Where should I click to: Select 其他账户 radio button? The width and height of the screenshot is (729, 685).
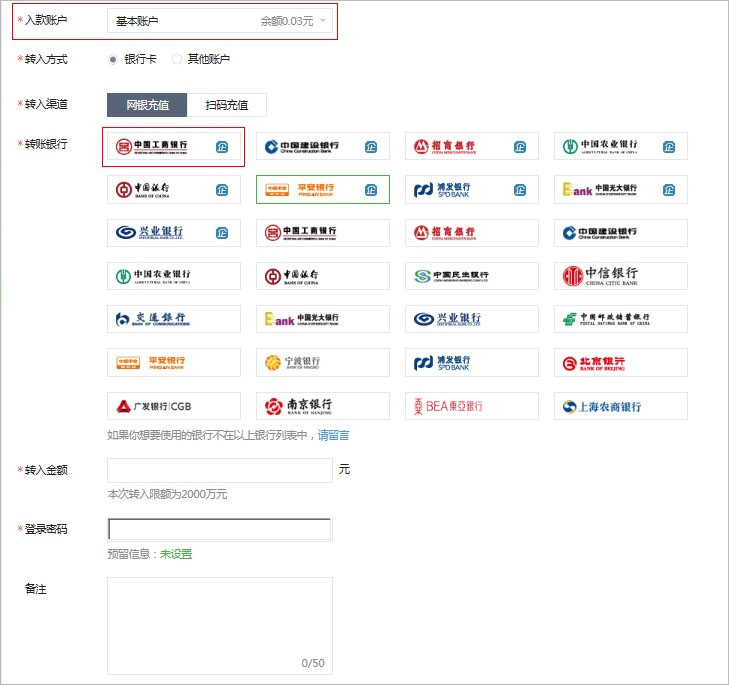tap(177, 59)
